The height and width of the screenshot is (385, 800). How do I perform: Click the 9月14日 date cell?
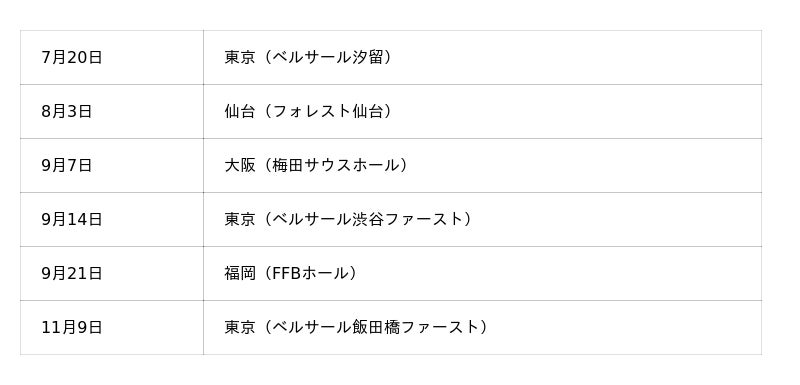pos(112,220)
